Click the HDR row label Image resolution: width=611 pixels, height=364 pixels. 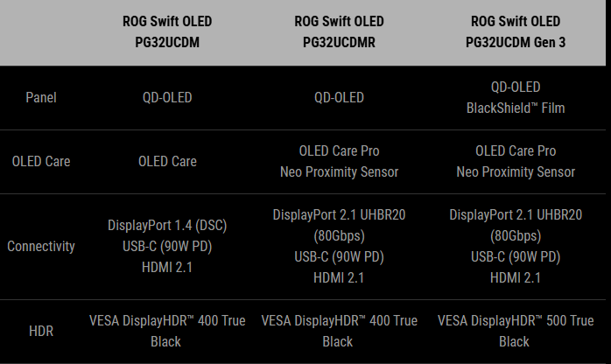(x=40, y=331)
